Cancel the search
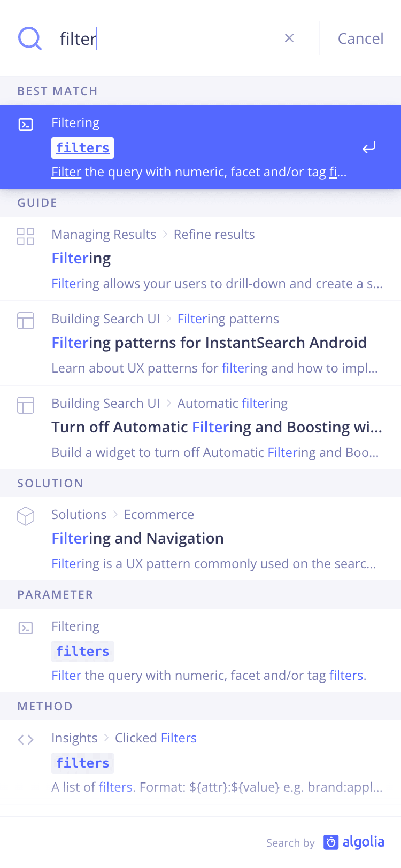Screen dimensions: 401x868 point(360,38)
